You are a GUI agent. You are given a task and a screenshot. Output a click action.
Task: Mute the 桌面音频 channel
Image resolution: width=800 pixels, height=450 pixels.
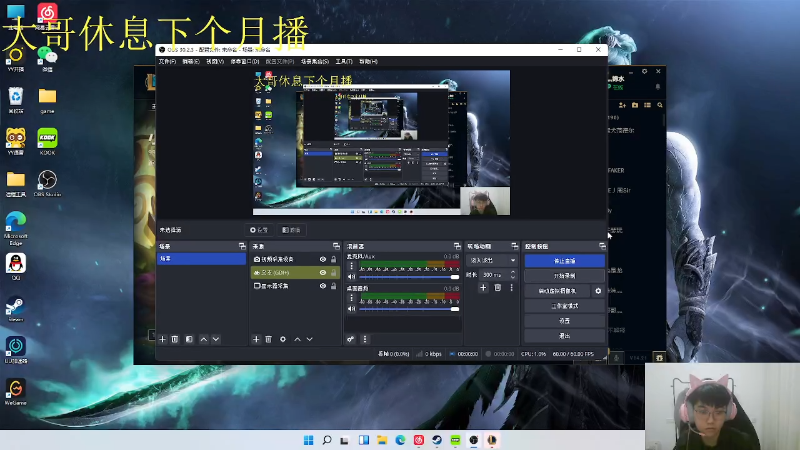tap(351, 309)
